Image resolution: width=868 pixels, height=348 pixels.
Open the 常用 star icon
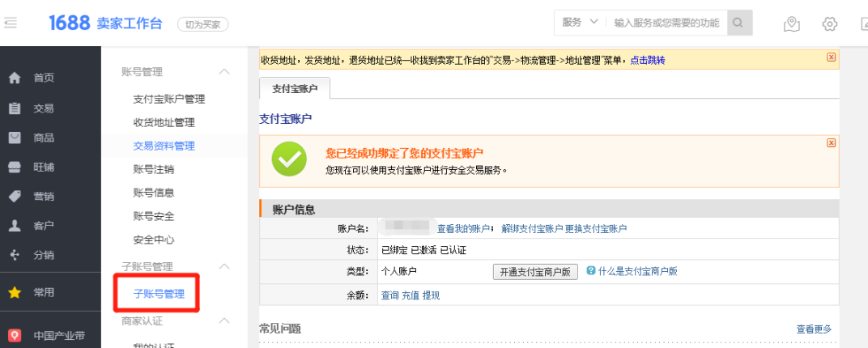coord(15,293)
